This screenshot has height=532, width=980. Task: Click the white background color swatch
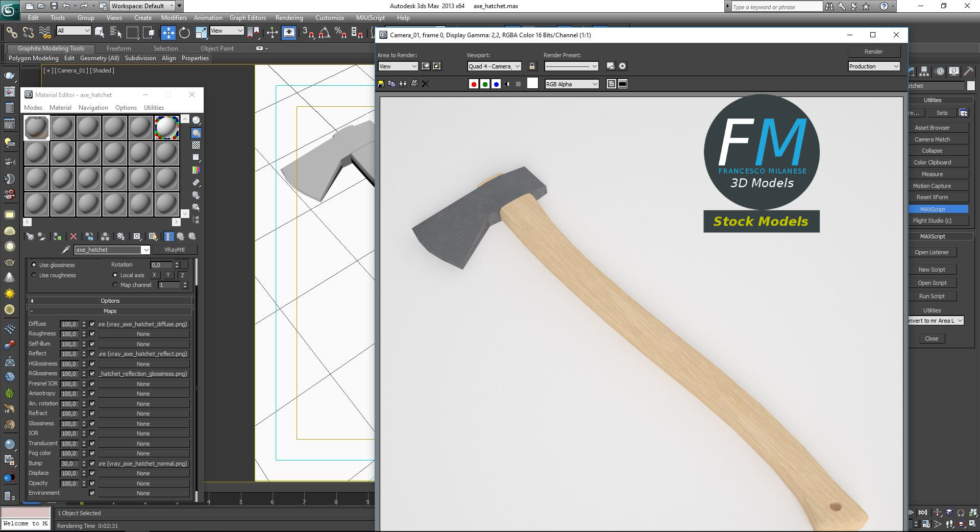tap(532, 83)
